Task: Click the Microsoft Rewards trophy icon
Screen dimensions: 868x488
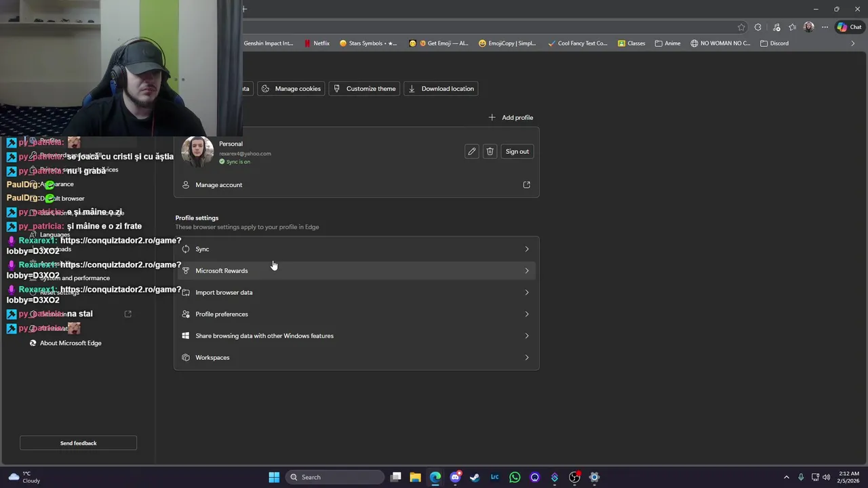Action: [x=186, y=270]
